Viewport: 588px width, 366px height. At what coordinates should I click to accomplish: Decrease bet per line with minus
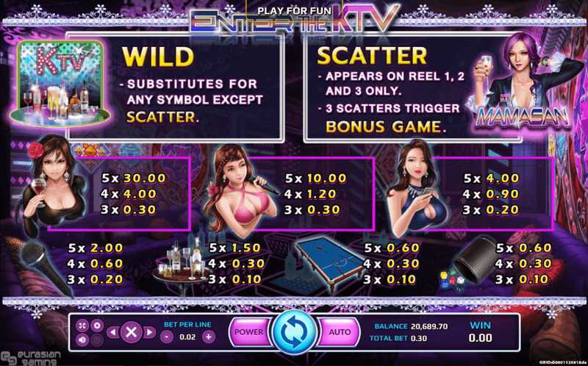[x=167, y=337]
